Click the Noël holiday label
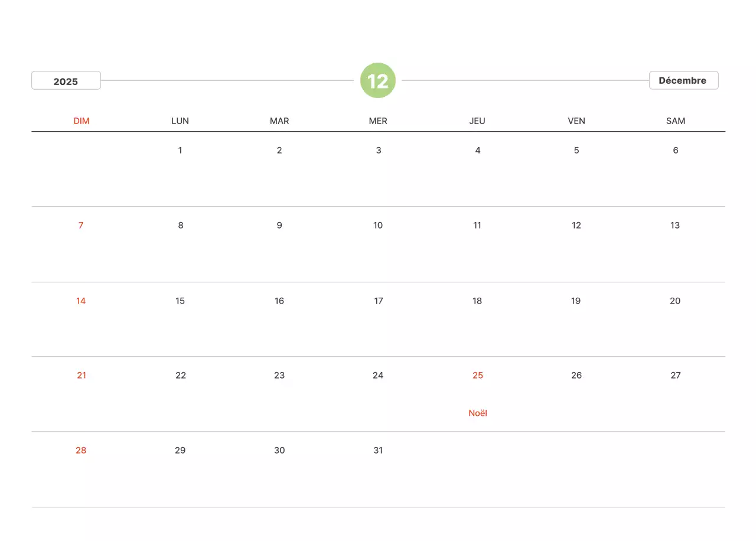 [478, 413]
